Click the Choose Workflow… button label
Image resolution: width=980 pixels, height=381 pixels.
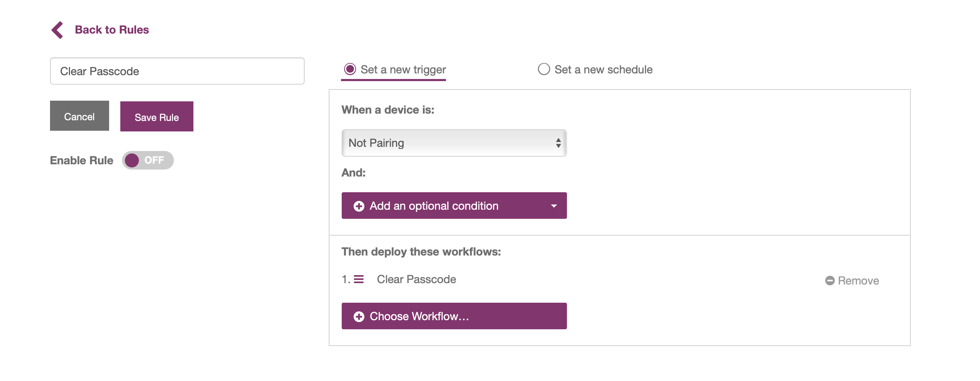tap(419, 316)
